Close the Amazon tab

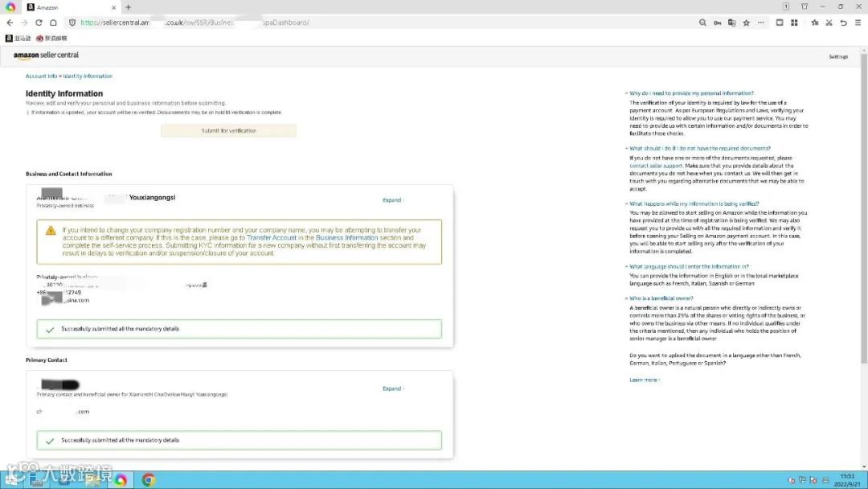(113, 8)
